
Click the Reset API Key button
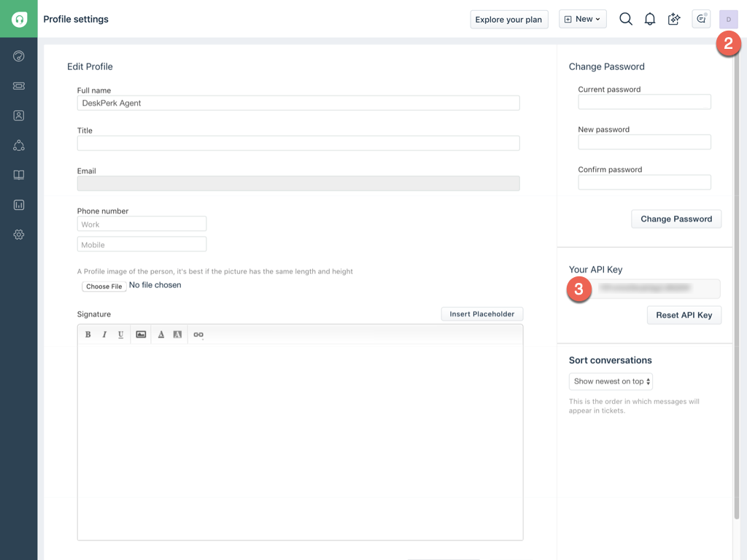pos(684,315)
